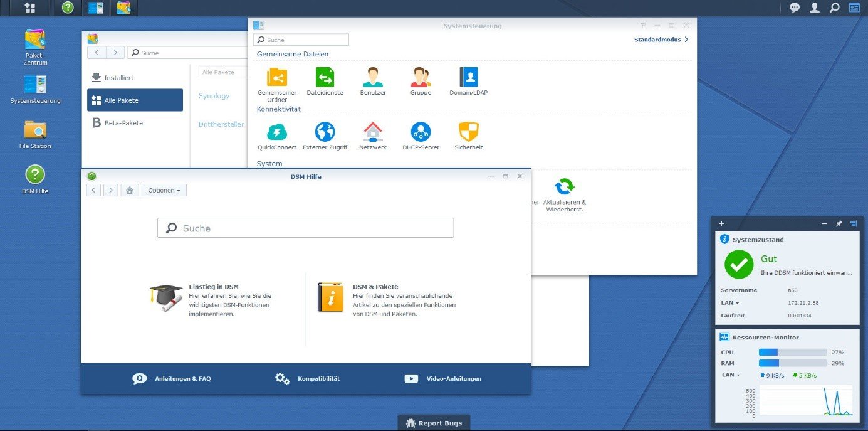Open Netzwerk settings

pos(373,136)
